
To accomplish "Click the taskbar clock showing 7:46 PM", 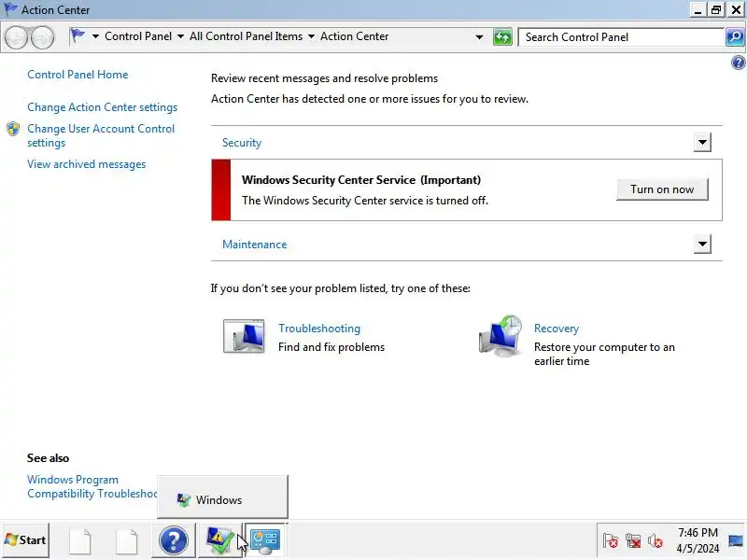I will coord(698,540).
